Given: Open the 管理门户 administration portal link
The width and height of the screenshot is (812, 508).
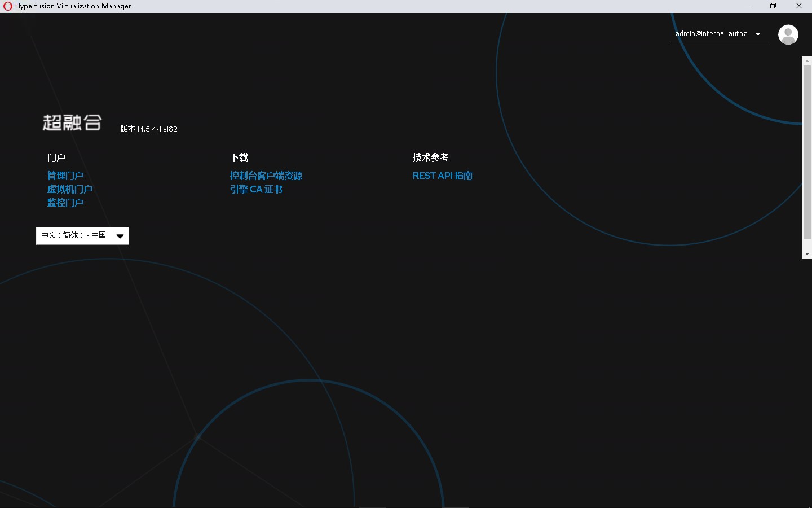Looking at the screenshot, I should tap(65, 176).
